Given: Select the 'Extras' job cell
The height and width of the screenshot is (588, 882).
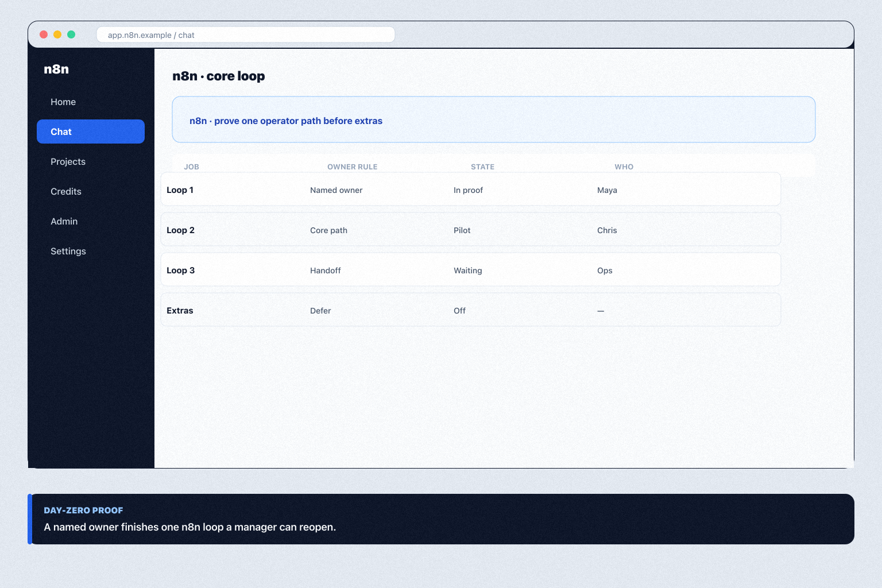Looking at the screenshot, I should [x=180, y=311].
